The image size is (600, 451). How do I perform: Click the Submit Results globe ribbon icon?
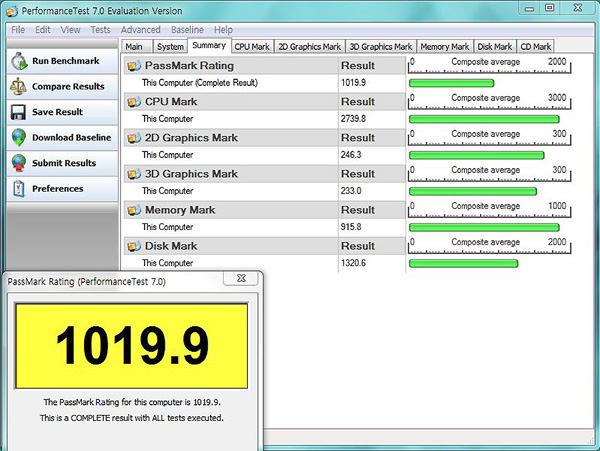(19, 163)
